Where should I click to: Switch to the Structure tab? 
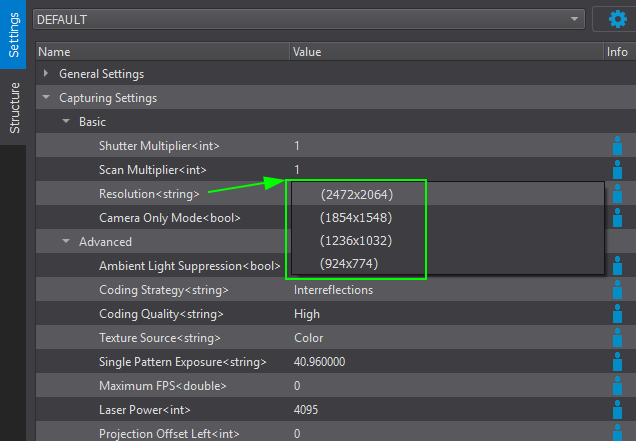[14, 108]
